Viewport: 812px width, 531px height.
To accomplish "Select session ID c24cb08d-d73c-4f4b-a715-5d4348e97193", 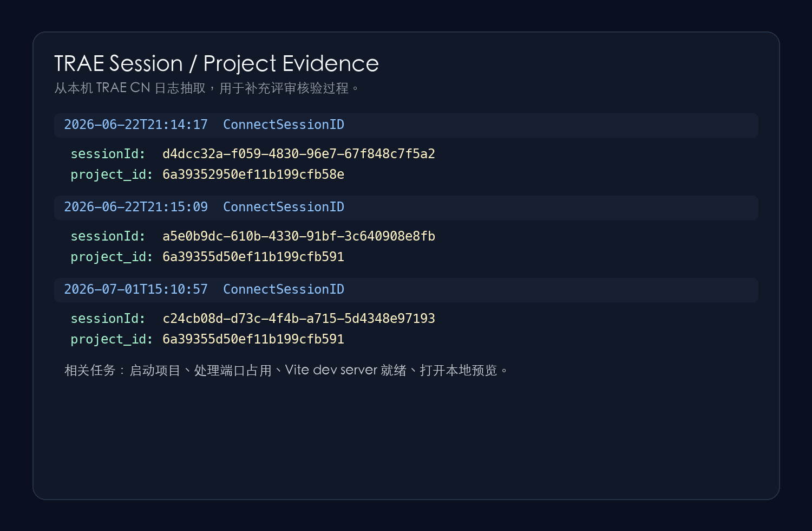I will [x=299, y=319].
